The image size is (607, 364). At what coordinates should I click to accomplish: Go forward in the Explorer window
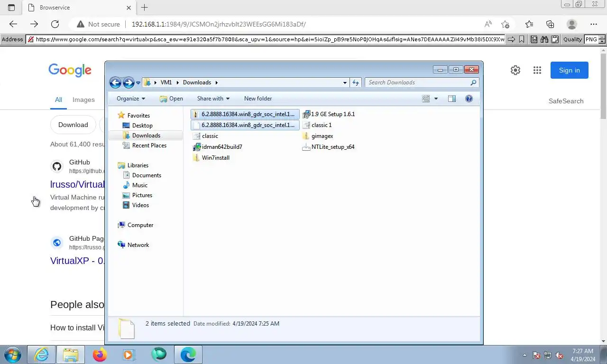129,82
